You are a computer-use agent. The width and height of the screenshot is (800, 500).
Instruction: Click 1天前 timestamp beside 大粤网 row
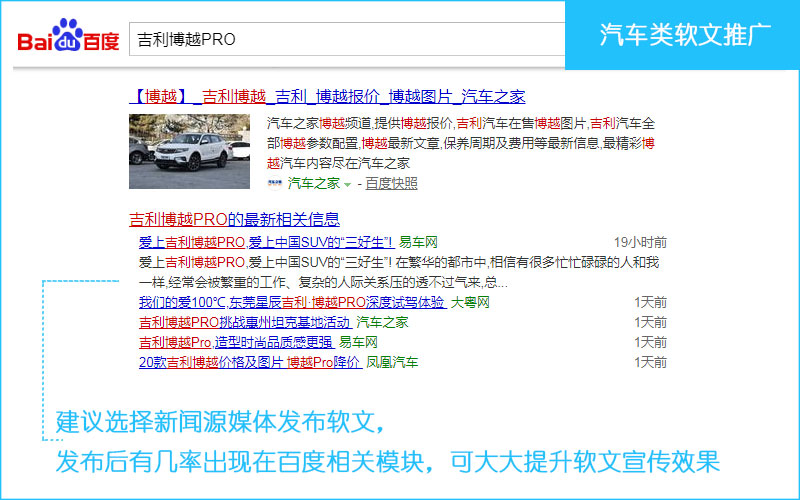coord(651,303)
